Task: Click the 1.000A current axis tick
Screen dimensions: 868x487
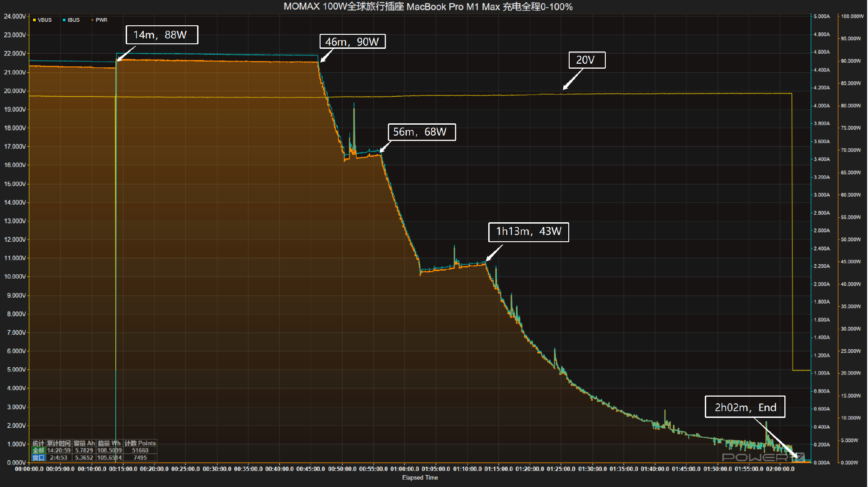Action: [x=822, y=373]
